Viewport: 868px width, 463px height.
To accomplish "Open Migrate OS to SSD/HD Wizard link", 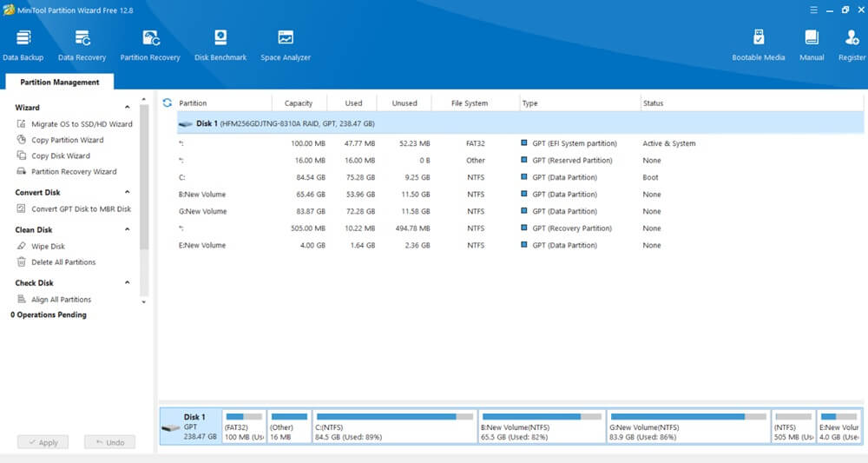I will pyautogui.click(x=82, y=124).
